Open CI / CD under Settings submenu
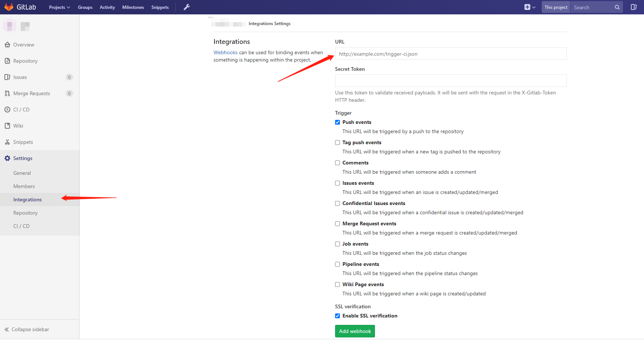This screenshot has width=644, height=340. click(x=21, y=226)
